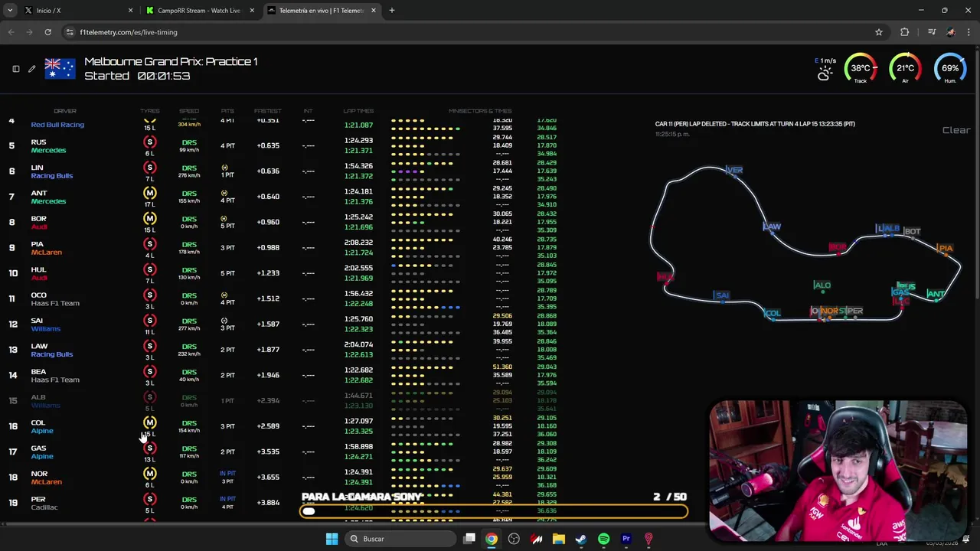Viewport: 980px width, 551px height.
Task: Click medium tyre icon in ANT row
Action: pyautogui.click(x=150, y=193)
